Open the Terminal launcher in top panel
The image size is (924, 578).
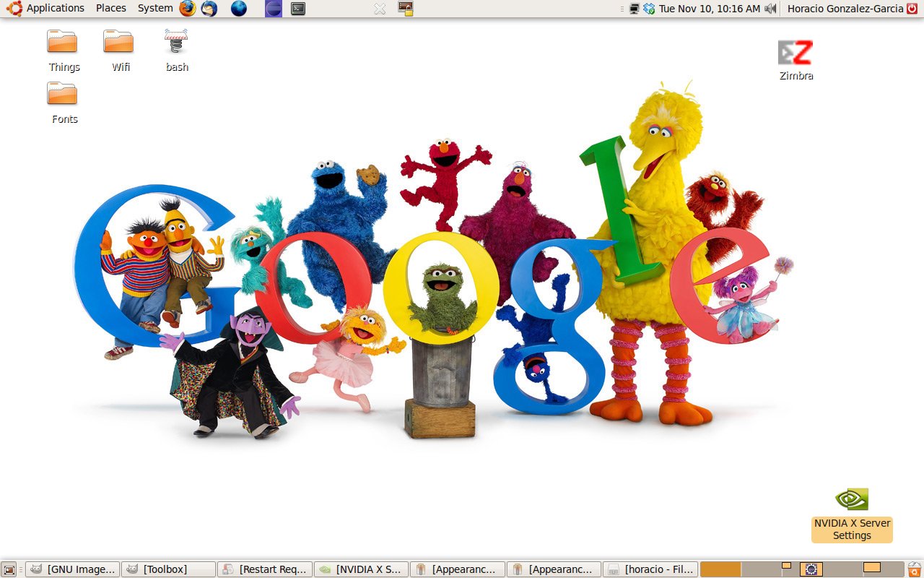pos(297,9)
